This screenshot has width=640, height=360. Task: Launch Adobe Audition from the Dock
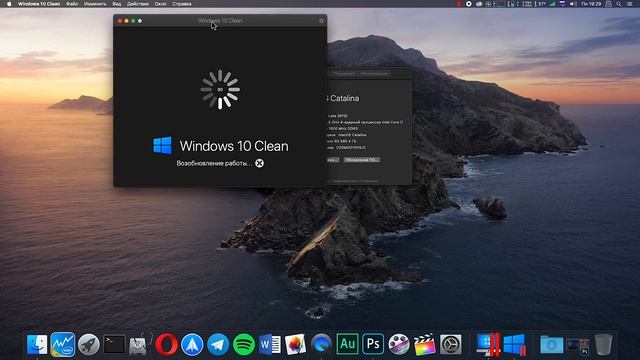(x=347, y=344)
